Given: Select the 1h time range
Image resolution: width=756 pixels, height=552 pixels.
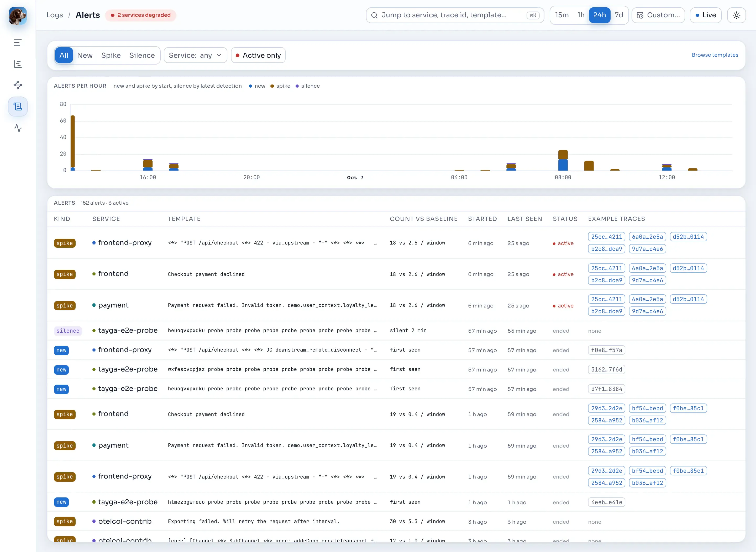Looking at the screenshot, I should point(581,15).
